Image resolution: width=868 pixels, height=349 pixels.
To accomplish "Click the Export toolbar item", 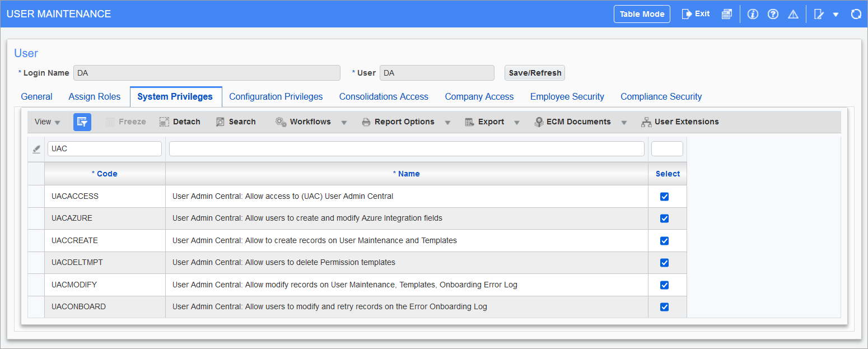I will pos(485,122).
